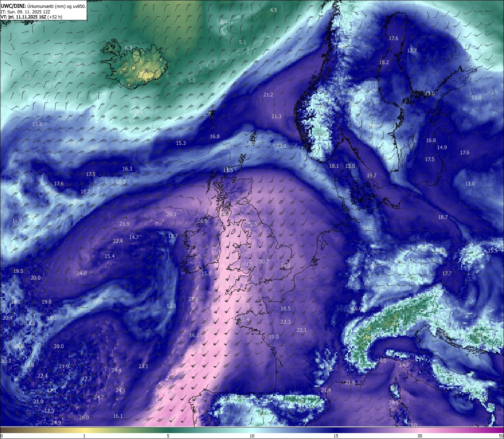Click the value '18.7' over Poland
Viewport: 504px width, 439px height.
(443, 217)
